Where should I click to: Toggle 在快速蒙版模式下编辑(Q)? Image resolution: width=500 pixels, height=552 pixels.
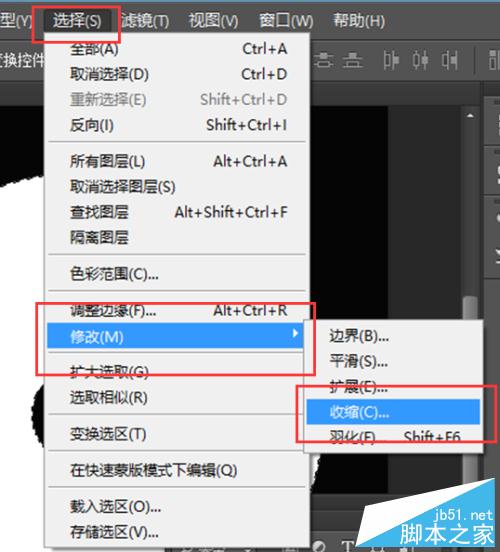pos(178,470)
